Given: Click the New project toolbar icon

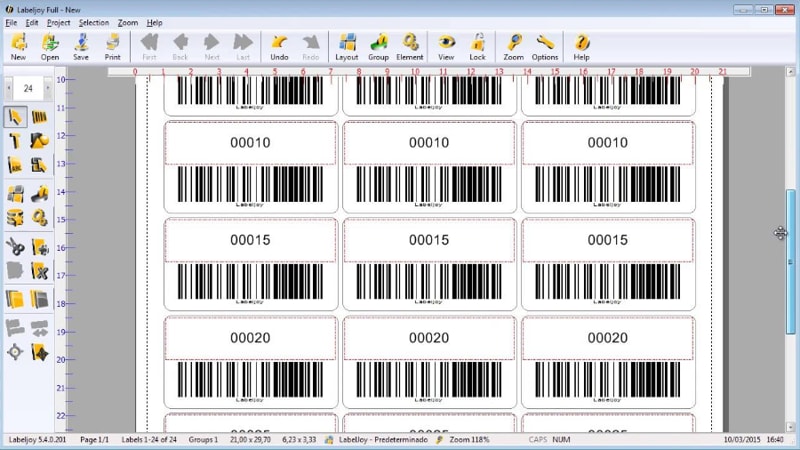Looking at the screenshot, I should coord(18,47).
